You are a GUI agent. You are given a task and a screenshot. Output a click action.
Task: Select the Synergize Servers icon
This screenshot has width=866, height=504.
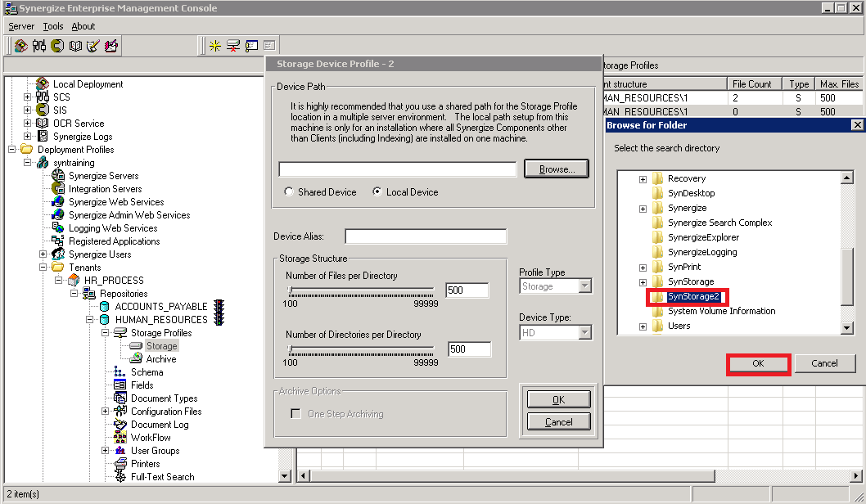click(58, 176)
